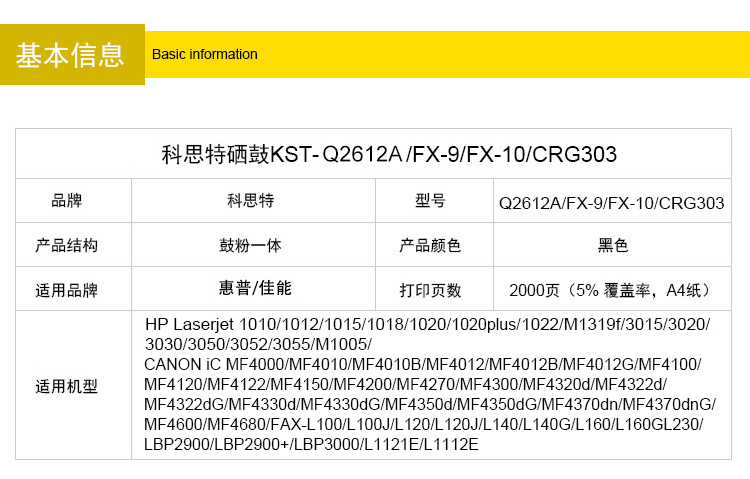The image size is (750, 479).
Task: Select the 惠普/佳能 value cell
Action: (255, 288)
